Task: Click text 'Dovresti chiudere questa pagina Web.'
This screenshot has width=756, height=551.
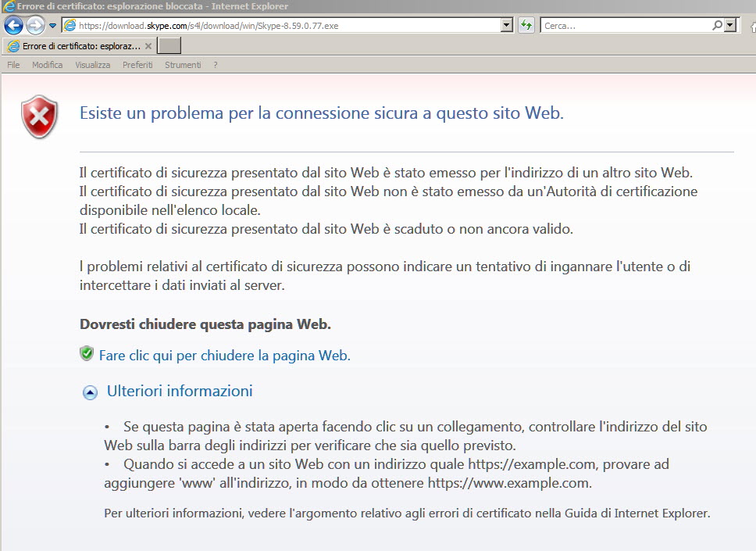Action: click(205, 324)
